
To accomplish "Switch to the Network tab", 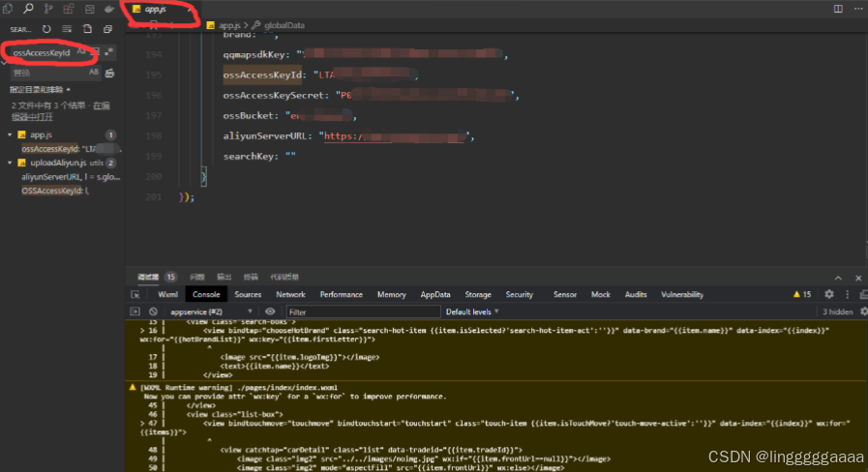I will (x=290, y=294).
